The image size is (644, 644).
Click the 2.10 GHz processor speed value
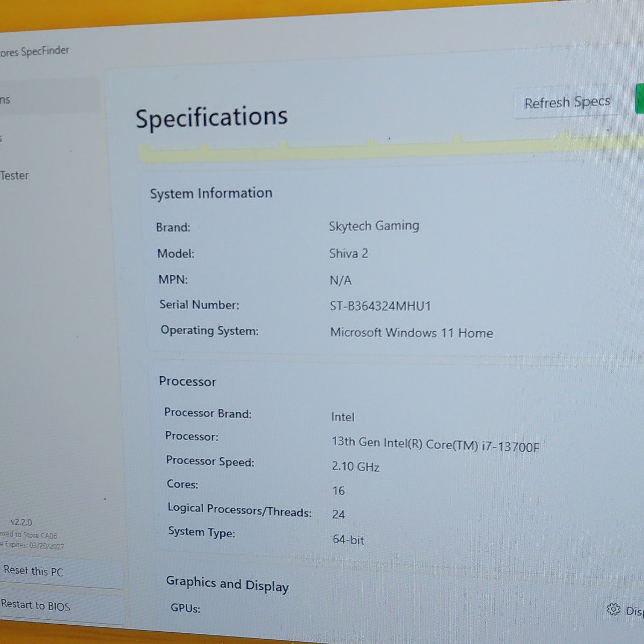click(x=355, y=466)
